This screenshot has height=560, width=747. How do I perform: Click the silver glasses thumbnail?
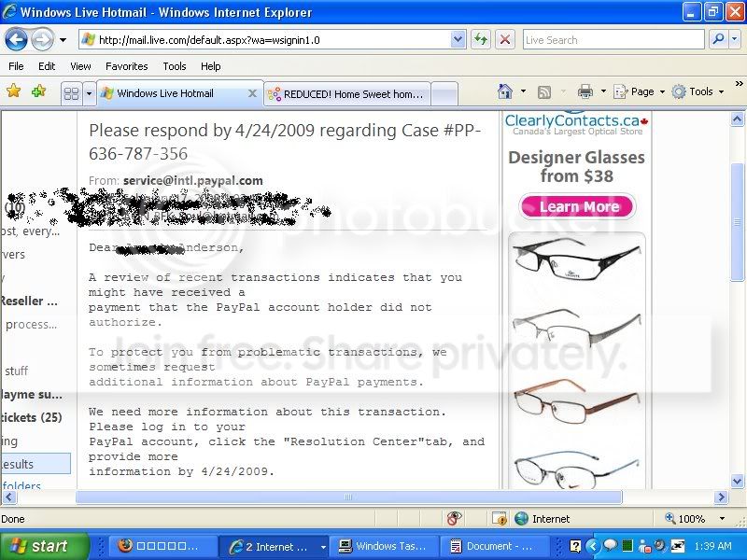coord(576,329)
